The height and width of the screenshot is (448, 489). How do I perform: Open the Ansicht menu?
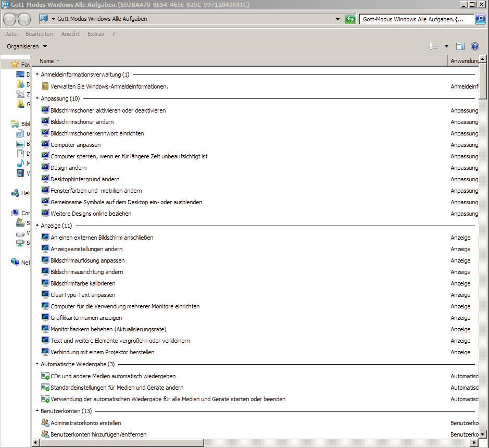point(70,34)
